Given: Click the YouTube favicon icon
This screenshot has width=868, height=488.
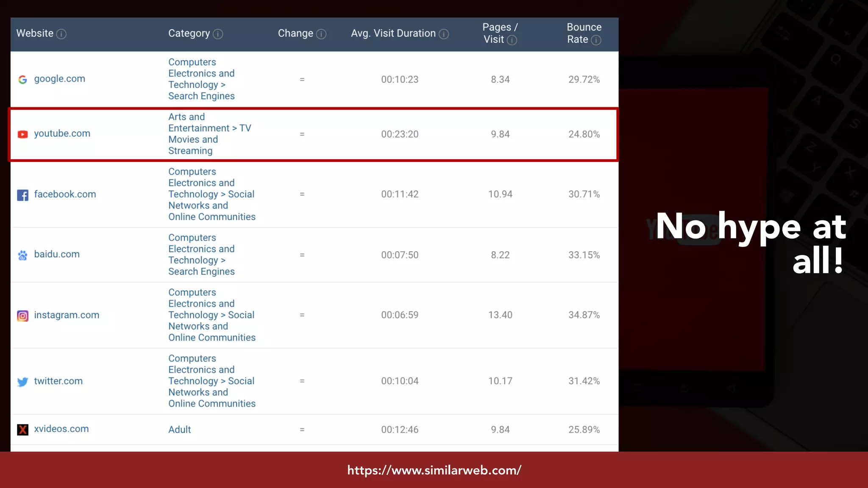Looking at the screenshot, I should coord(23,134).
